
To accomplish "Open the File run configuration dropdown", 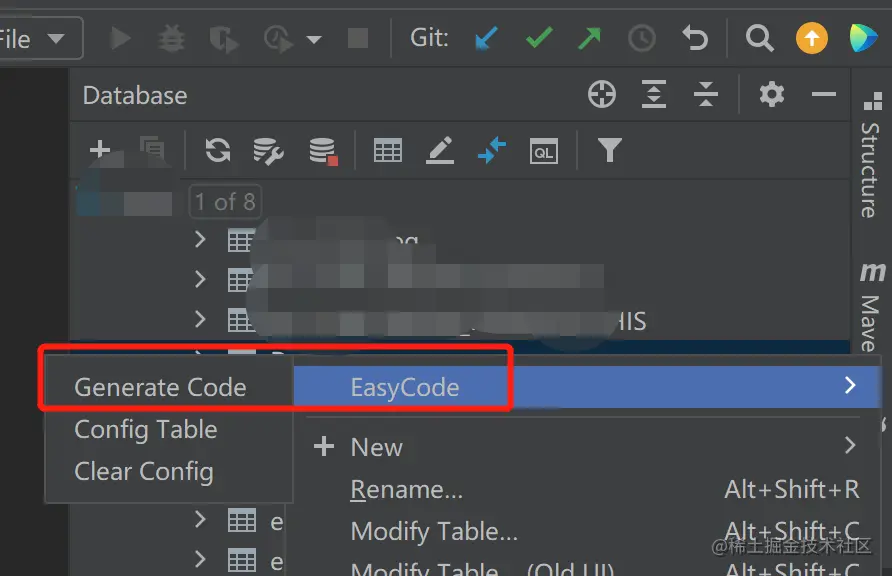I will (41, 39).
